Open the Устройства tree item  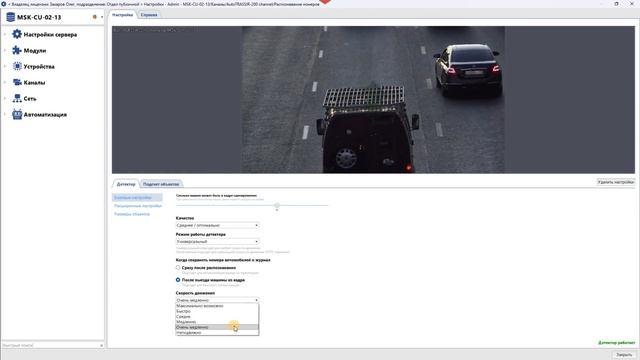coord(39,67)
